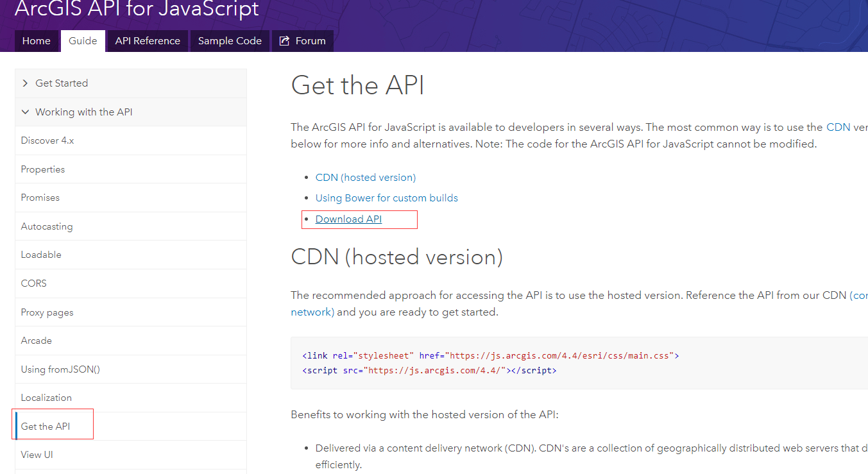Open Using Bower for custom builds link
This screenshot has height=474, width=868.
tap(387, 198)
